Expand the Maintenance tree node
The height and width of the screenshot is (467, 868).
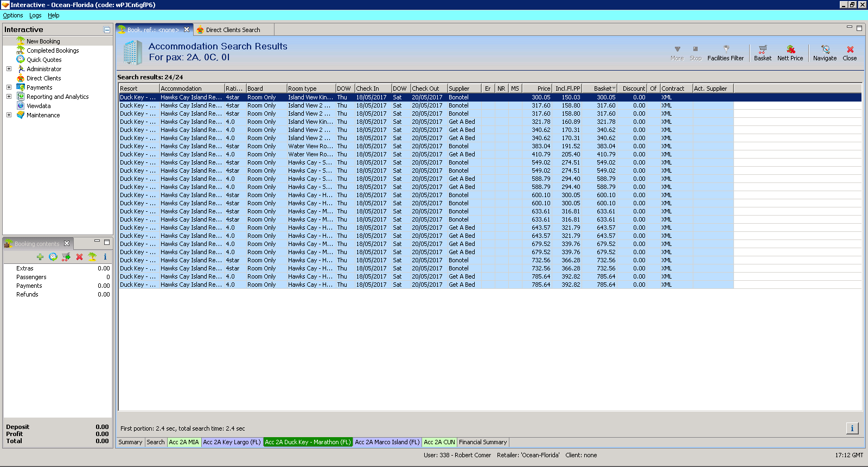click(x=9, y=115)
